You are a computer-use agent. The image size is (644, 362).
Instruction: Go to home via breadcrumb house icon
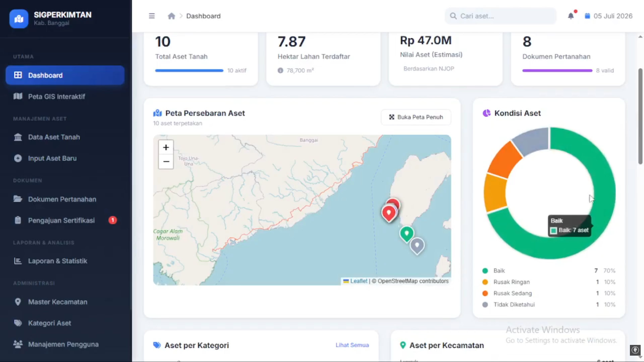[171, 16]
